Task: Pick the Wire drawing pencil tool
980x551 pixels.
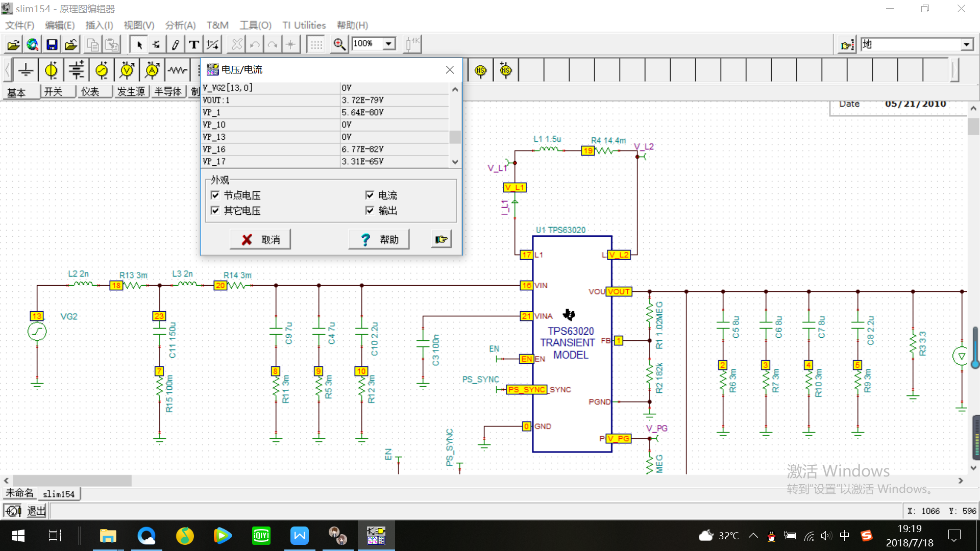Action: click(175, 45)
